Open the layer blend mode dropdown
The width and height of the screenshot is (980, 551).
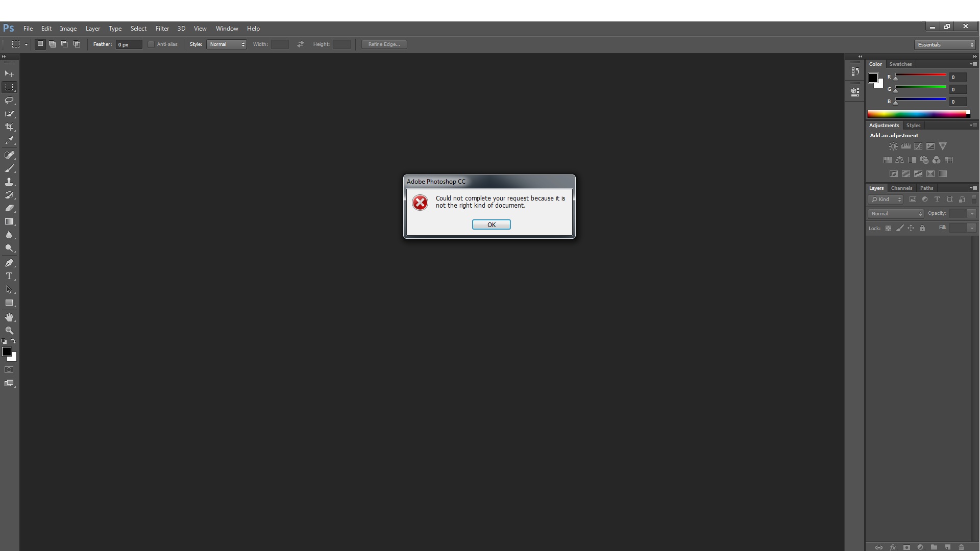896,213
